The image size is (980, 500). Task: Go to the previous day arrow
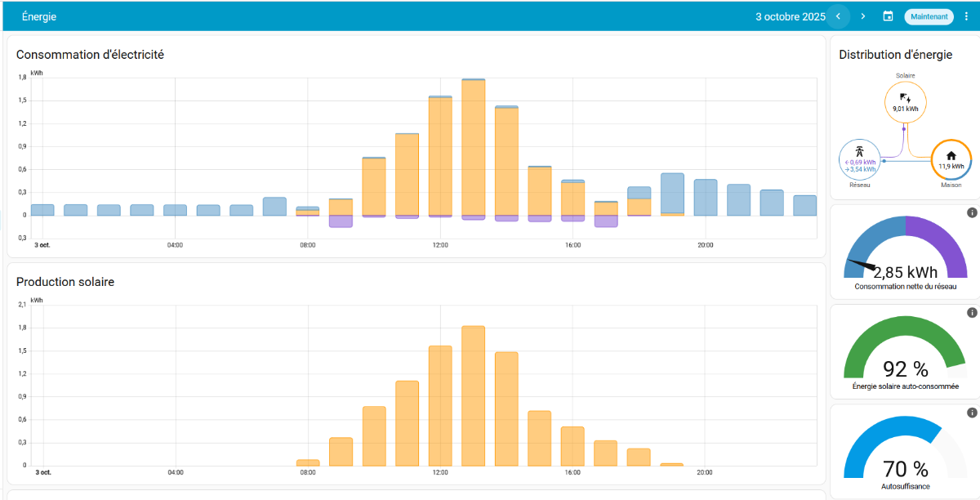pos(838,16)
